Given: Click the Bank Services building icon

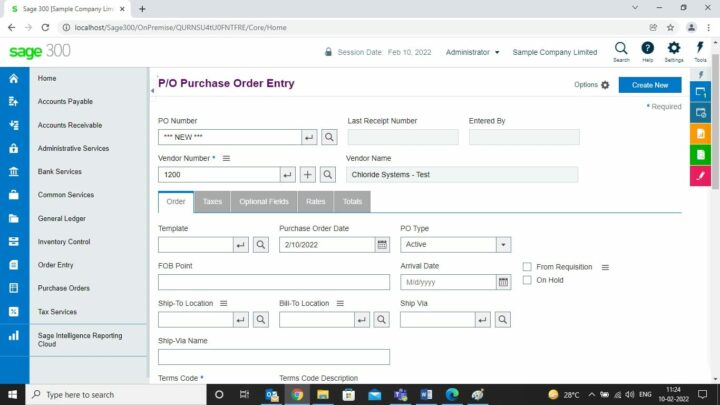Looking at the screenshot, I should [x=14, y=172].
